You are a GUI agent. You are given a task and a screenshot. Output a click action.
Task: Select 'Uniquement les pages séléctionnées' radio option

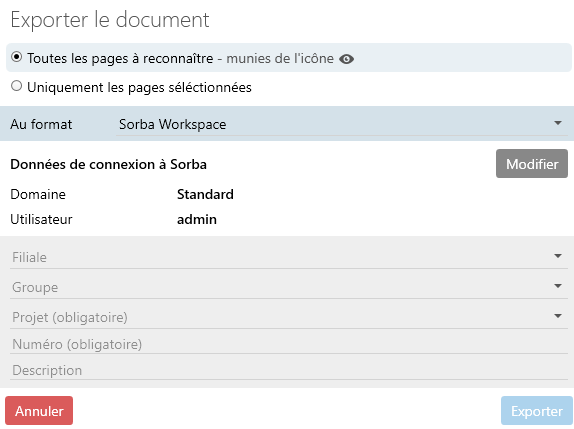[16, 86]
